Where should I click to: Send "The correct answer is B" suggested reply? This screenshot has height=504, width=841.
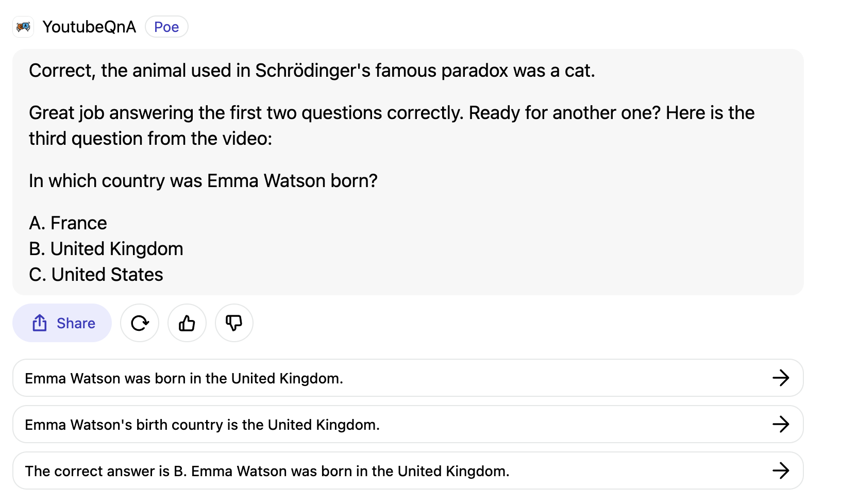[267, 471]
